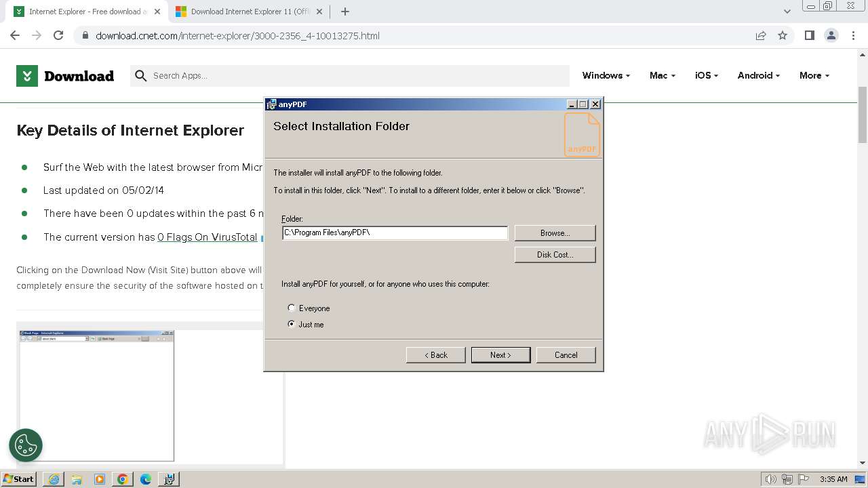Close the anyPDF installer window
Viewport: 868px width, 488px height.
tap(595, 104)
